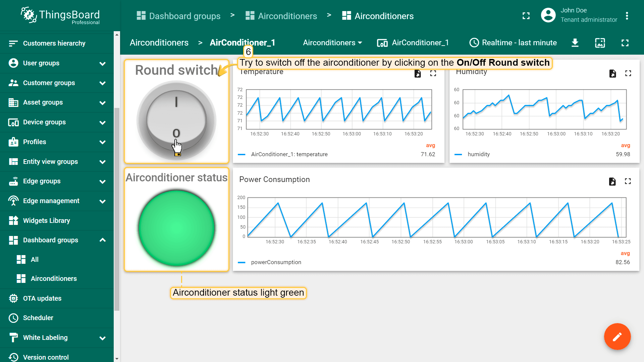Click Dashboard groups breadcrumb
The height and width of the screenshot is (362, 644).
[179, 16]
